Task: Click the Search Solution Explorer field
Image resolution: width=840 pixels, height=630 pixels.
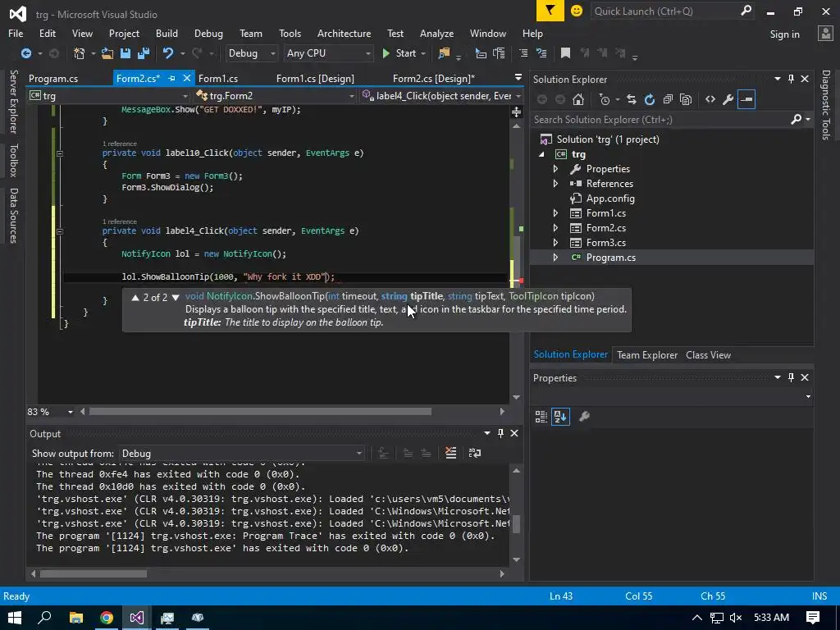Action: [662, 120]
